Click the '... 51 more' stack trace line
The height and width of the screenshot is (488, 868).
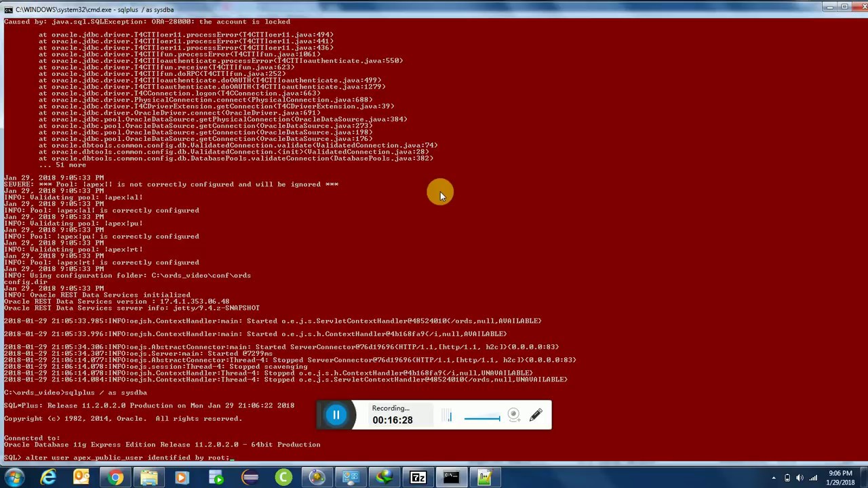click(x=62, y=165)
